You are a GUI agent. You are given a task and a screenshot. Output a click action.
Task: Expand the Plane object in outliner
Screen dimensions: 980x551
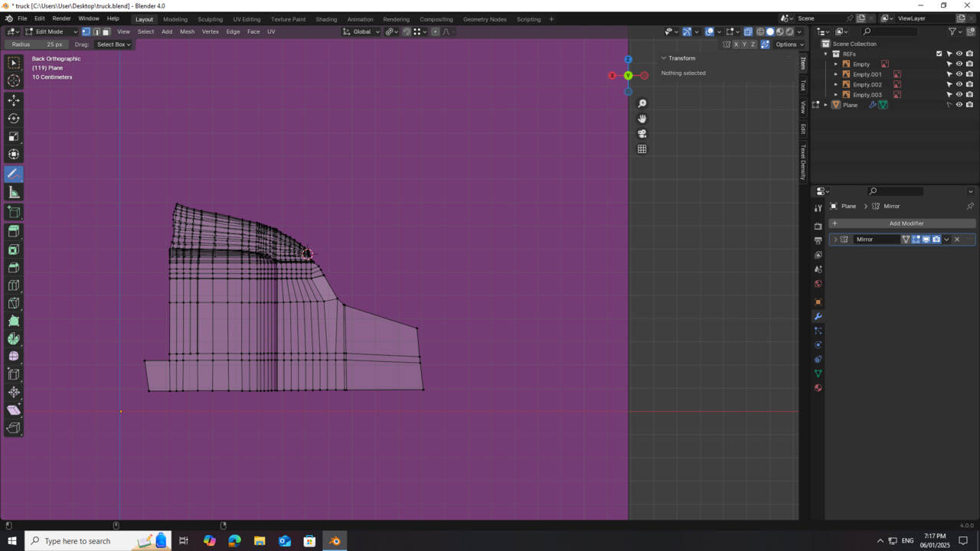tap(825, 105)
